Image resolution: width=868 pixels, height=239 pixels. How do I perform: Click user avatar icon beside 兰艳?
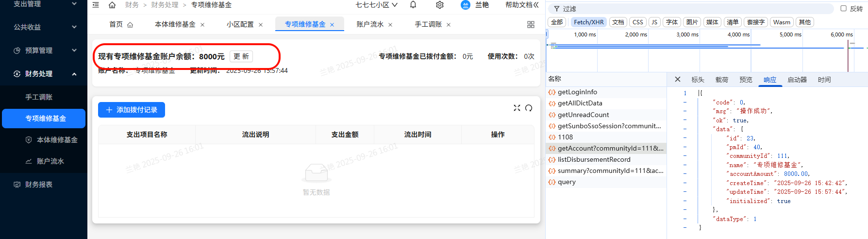tap(465, 5)
